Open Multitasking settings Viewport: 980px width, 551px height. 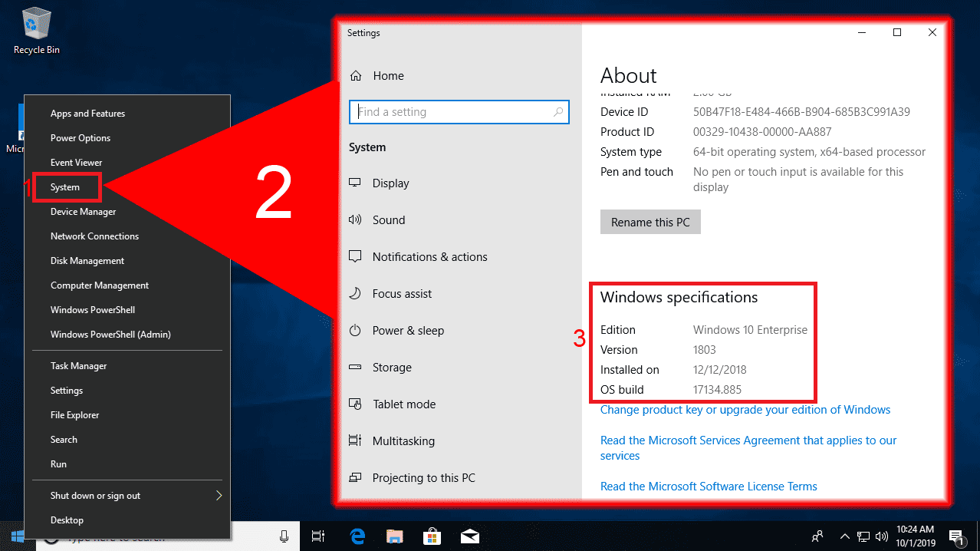click(x=403, y=440)
